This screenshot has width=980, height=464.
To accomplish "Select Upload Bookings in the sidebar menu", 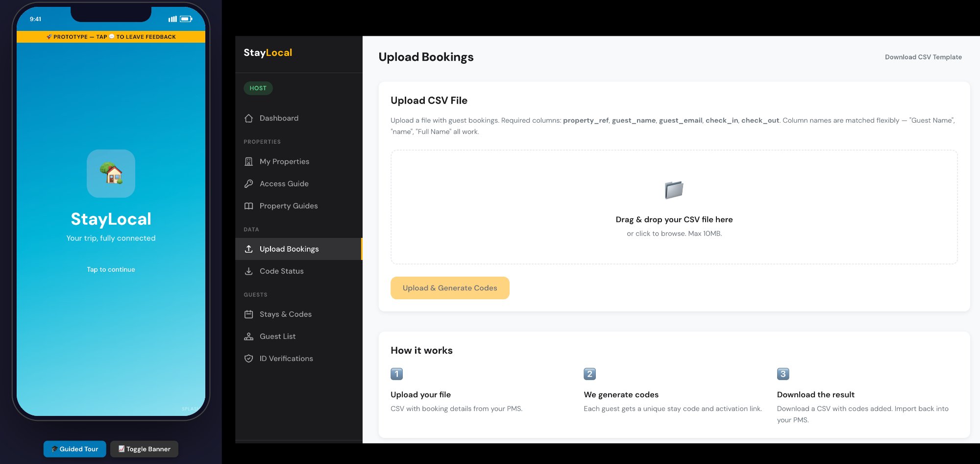I will pyautogui.click(x=289, y=249).
